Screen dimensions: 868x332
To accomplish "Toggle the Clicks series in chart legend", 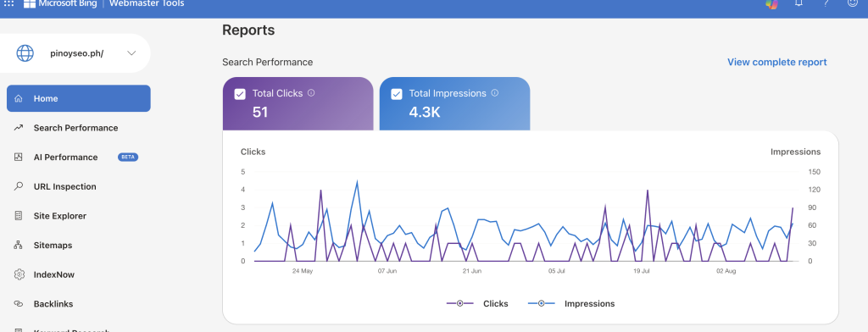I will click(477, 304).
